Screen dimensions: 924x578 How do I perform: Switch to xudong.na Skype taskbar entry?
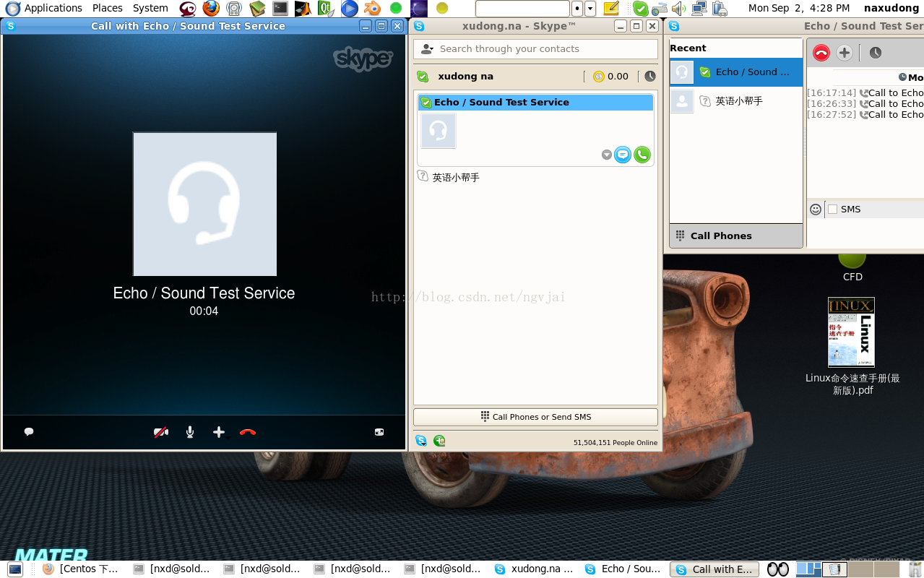click(x=535, y=569)
